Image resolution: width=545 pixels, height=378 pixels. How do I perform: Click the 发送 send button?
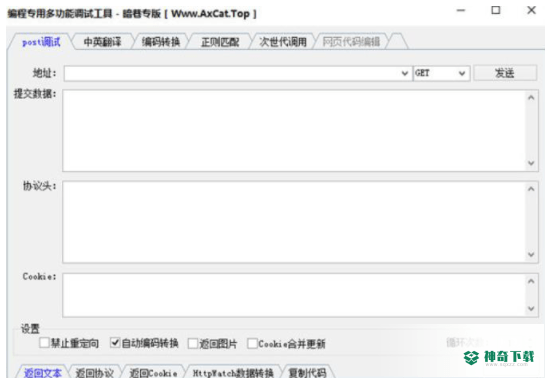point(505,73)
